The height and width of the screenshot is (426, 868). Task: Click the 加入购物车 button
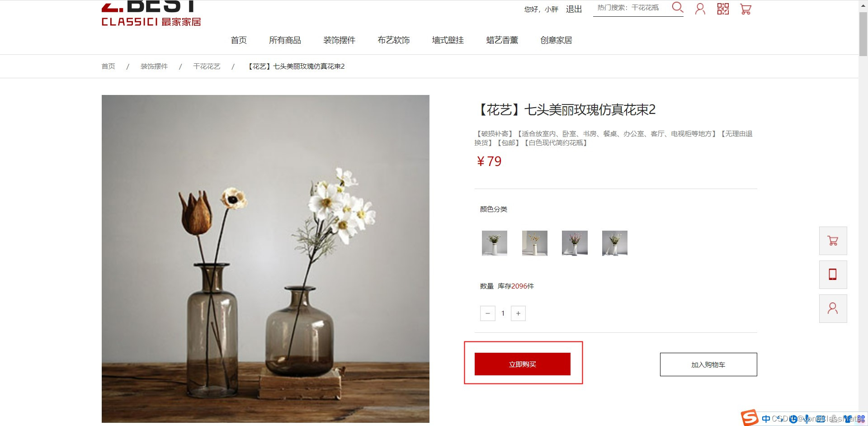click(708, 364)
